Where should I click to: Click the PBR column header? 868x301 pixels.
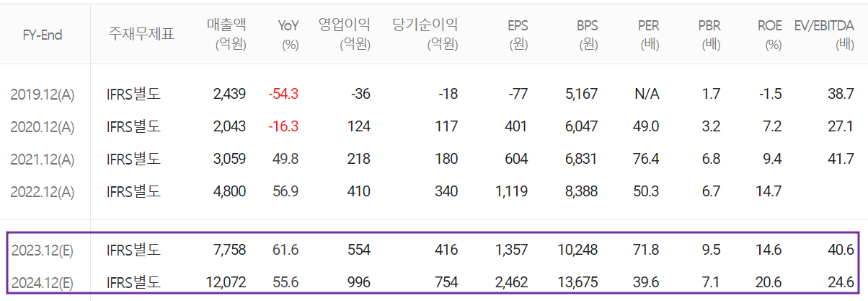(709, 34)
